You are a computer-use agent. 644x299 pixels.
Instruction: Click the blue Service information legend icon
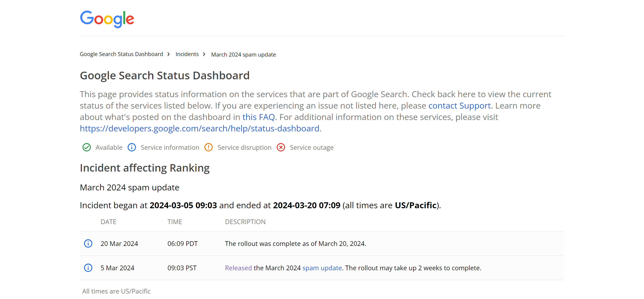click(132, 147)
